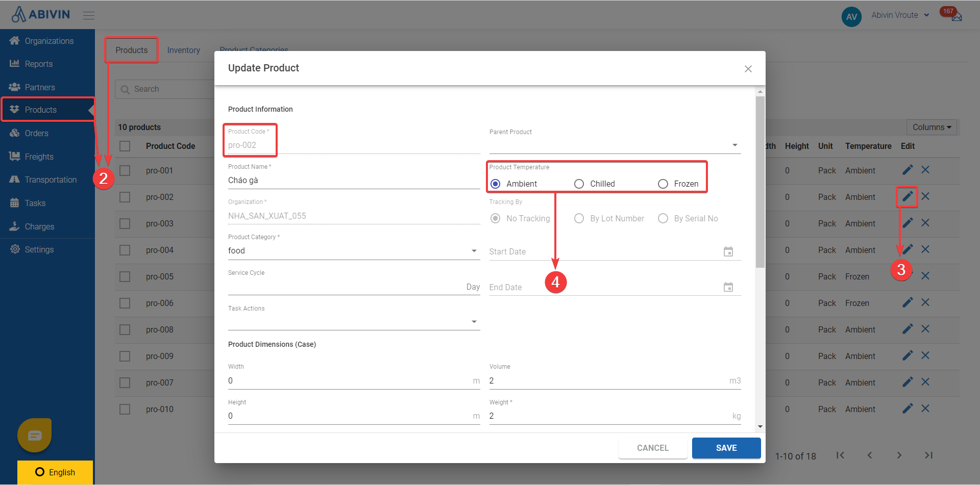Click the Volume input field
Image resolution: width=980 pixels, height=485 pixels.
[615, 381]
